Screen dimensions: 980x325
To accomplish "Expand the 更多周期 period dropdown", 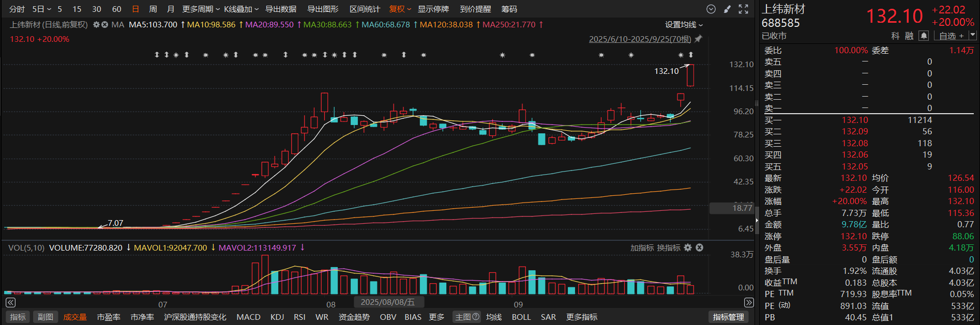I will 201,9.
